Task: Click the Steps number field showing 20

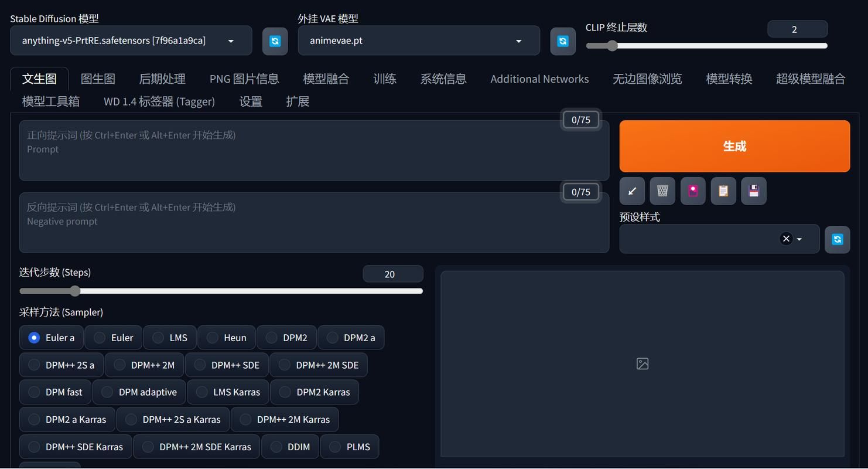Action: (393, 274)
